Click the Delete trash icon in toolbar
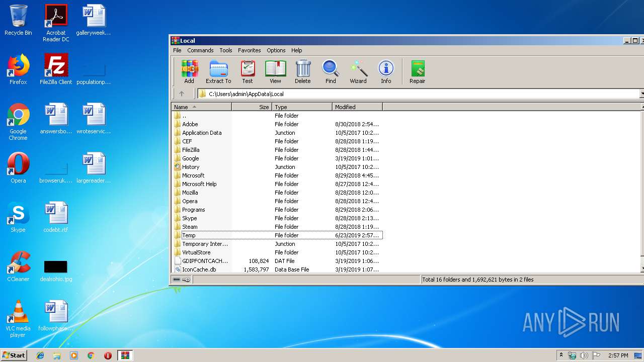 click(303, 72)
